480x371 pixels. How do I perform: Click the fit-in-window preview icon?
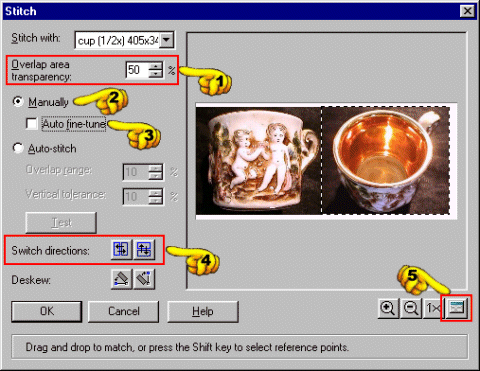point(456,308)
